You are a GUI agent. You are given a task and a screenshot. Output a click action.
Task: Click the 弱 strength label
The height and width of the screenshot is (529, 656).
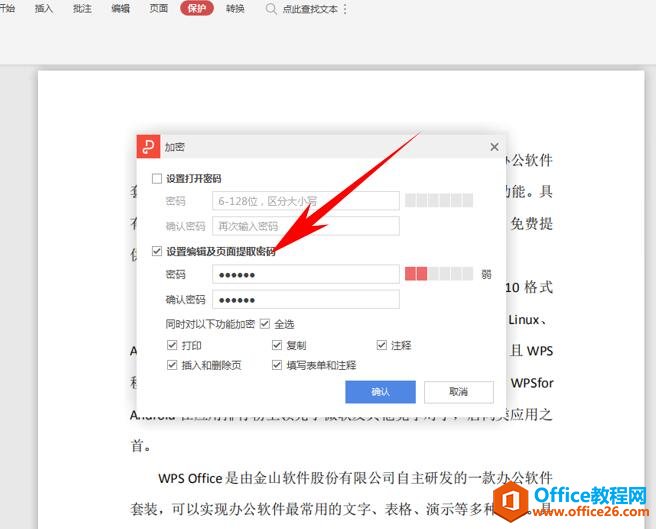(x=486, y=275)
